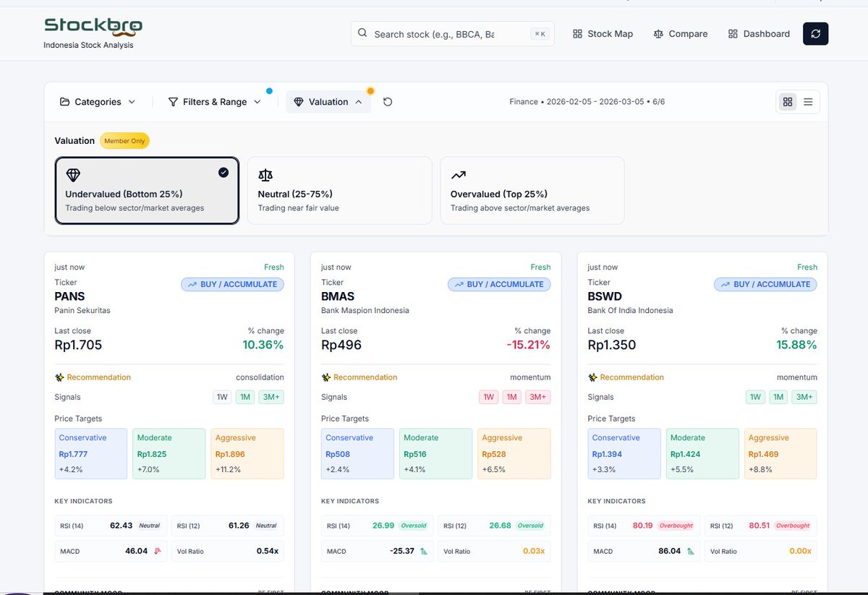Select the Neutral (25-75%) valuation option
The height and width of the screenshot is (595, 868).
point(339,190)
